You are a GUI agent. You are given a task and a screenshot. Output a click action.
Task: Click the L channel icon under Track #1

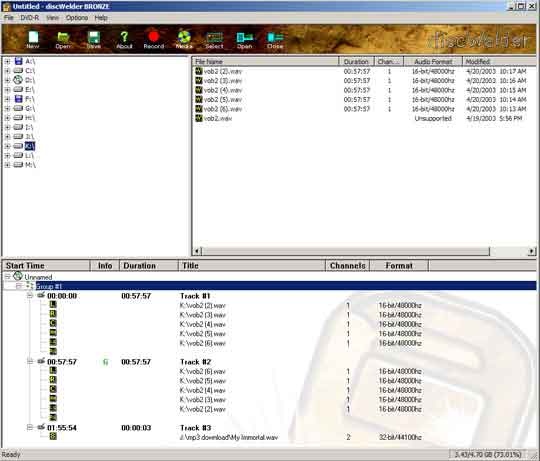[53, 304]
